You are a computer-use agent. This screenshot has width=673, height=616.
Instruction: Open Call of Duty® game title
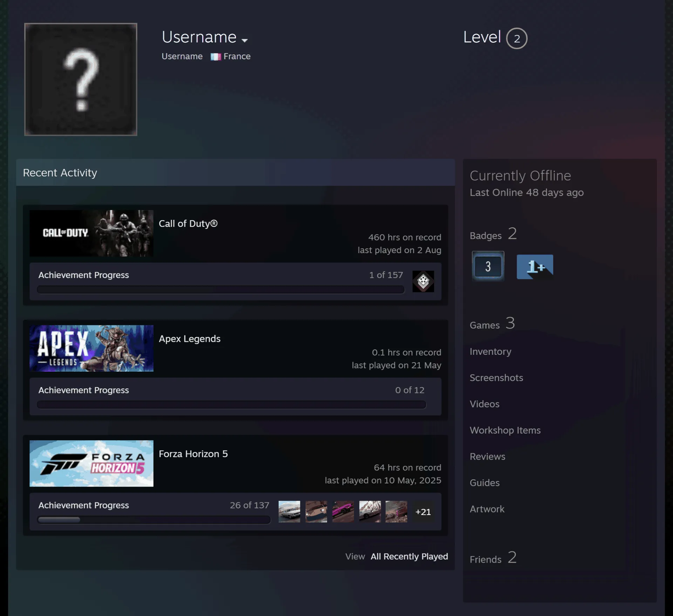point(188,224)
